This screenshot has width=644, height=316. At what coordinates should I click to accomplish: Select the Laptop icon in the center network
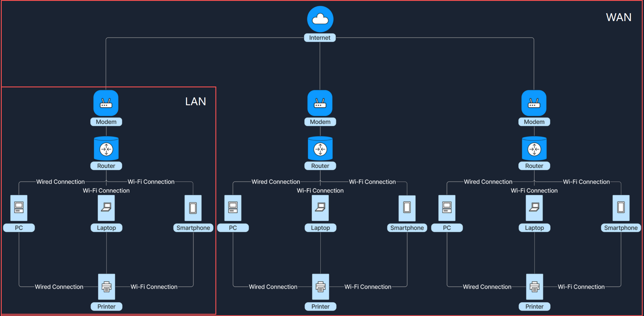pyautogui.click(x=320, y=208)
